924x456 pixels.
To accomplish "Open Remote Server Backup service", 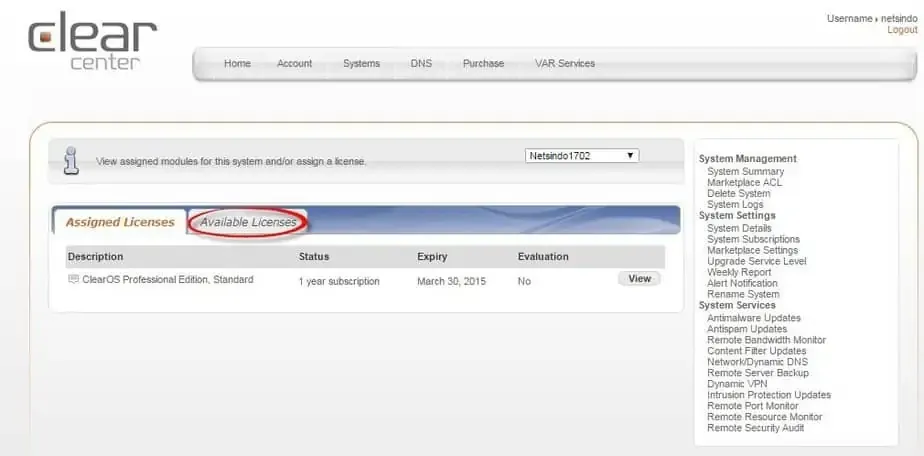I will pyautogui.click(x=756, y=373).
